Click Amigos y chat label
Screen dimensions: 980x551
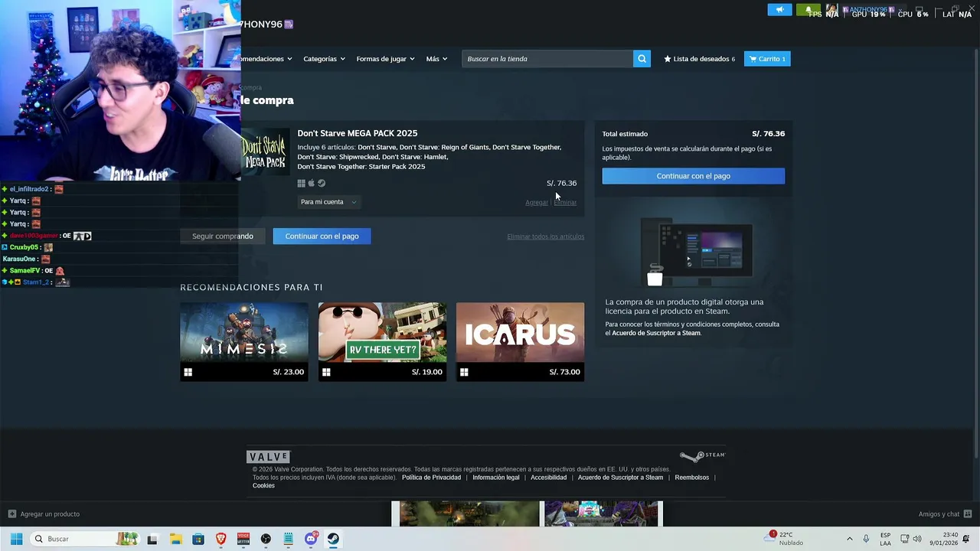(939, 514)
